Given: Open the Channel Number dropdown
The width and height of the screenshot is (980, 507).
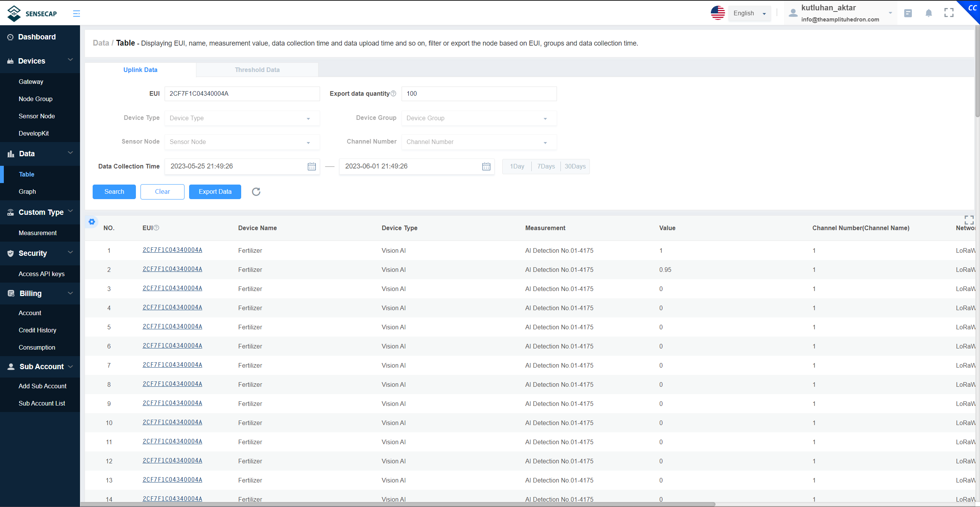Looking at the screenshot, I should coord(479,142).
